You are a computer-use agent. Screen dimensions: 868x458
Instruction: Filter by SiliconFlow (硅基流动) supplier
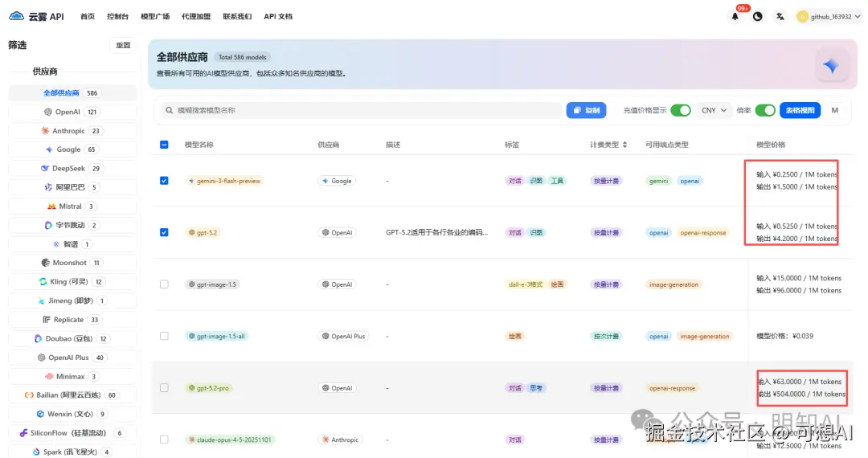(72, 432)
